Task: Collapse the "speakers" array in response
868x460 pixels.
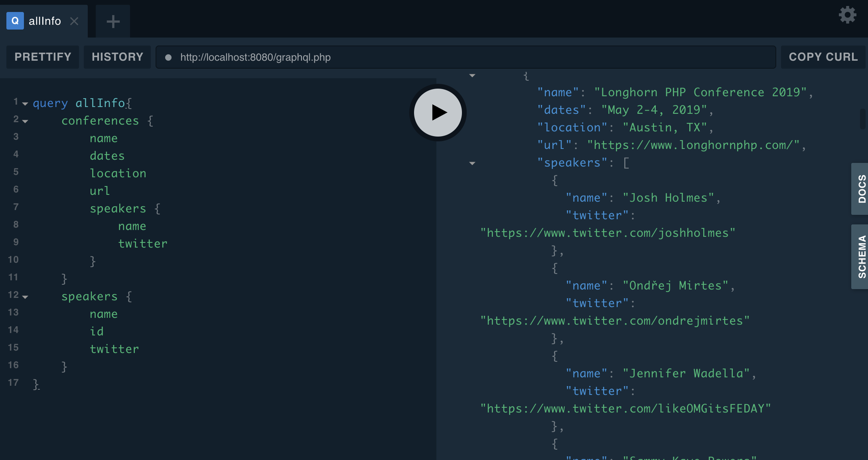Action: coord(472,163)
